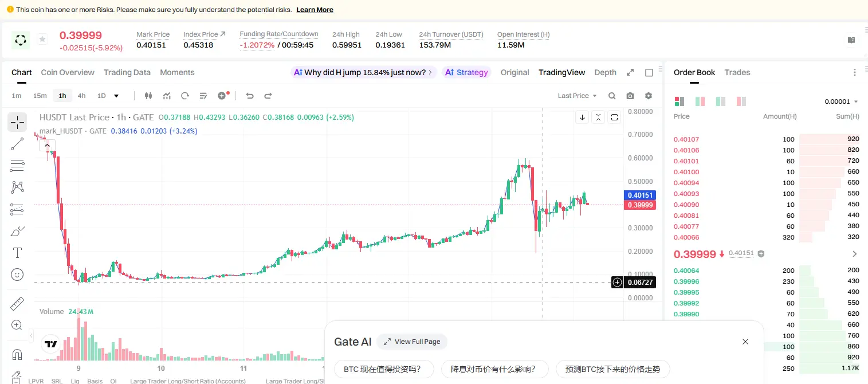Add coin to favorites star
Screen dimensions: 868x384
point(42,39)
